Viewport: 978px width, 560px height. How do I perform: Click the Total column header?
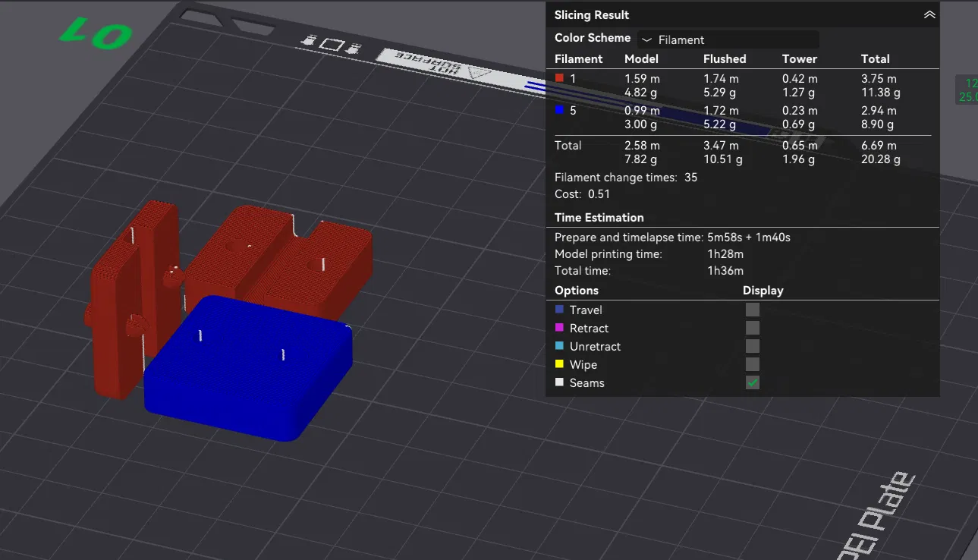click(876, 58)
